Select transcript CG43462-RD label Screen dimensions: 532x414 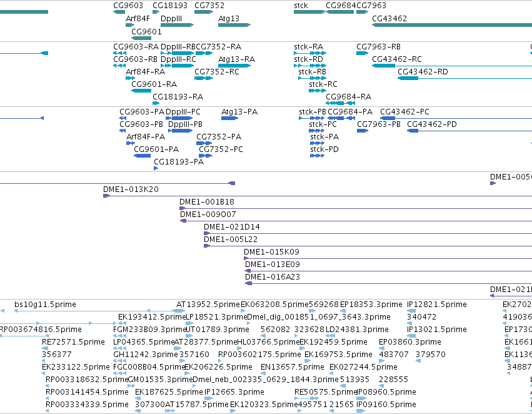pos(423,71)
